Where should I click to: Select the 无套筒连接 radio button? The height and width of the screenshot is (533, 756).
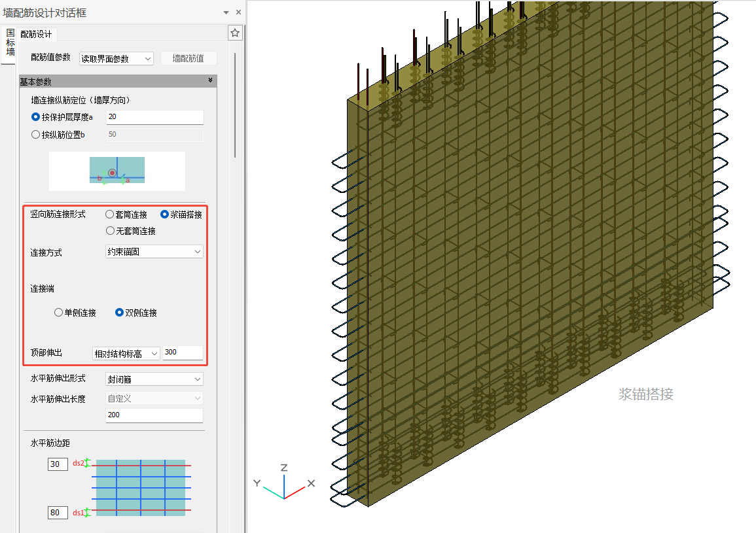pyautogui.click(x=110, y=231)
